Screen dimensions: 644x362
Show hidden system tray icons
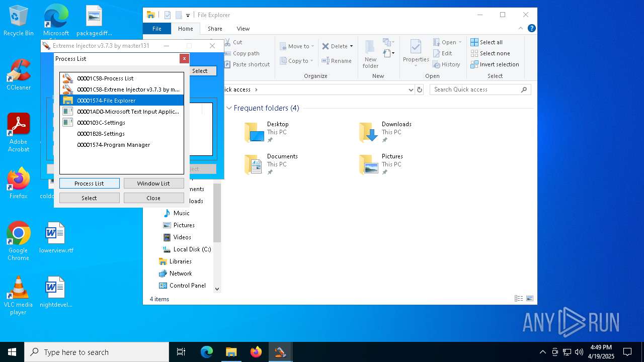tap(542, 352)
